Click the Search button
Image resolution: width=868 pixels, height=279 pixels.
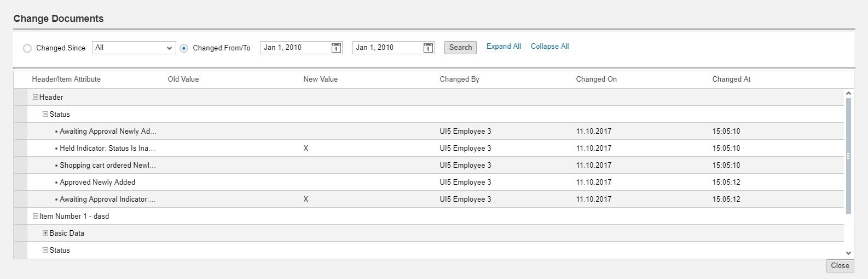pos(460,48)
